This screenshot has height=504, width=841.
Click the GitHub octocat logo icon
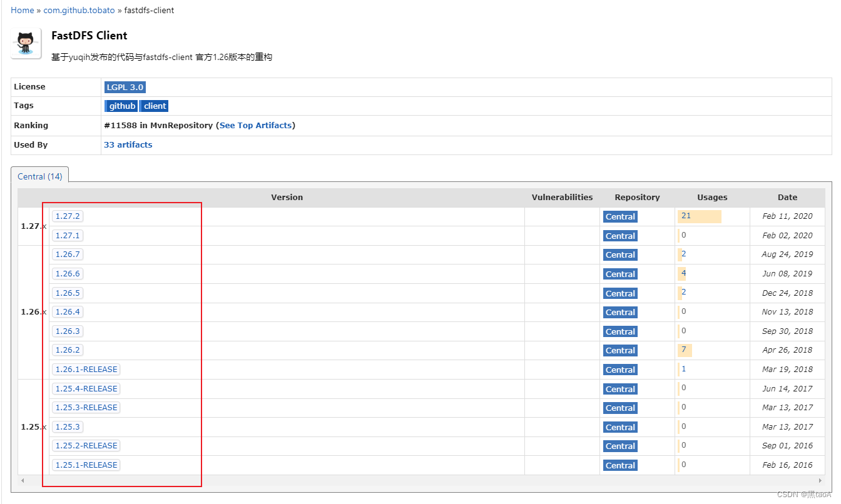[26, 43]
